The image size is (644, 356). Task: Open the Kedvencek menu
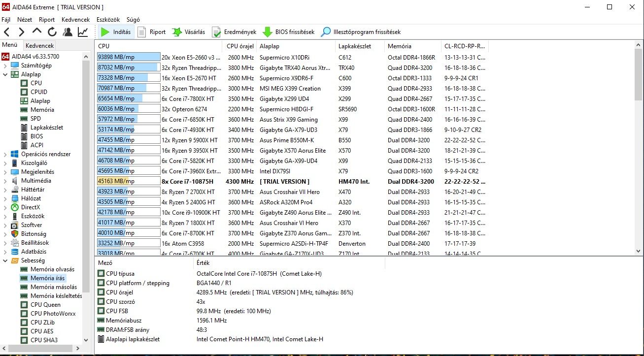pyautogui.click(x=76, y=20)
